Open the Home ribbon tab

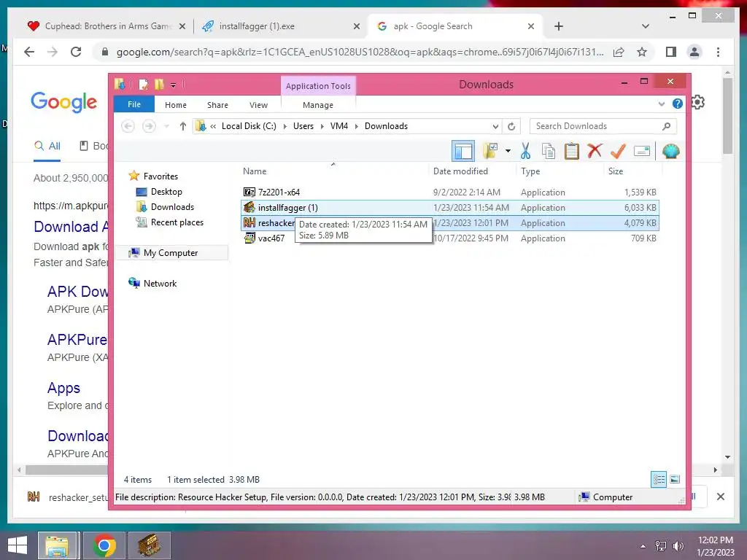[175, 105]
